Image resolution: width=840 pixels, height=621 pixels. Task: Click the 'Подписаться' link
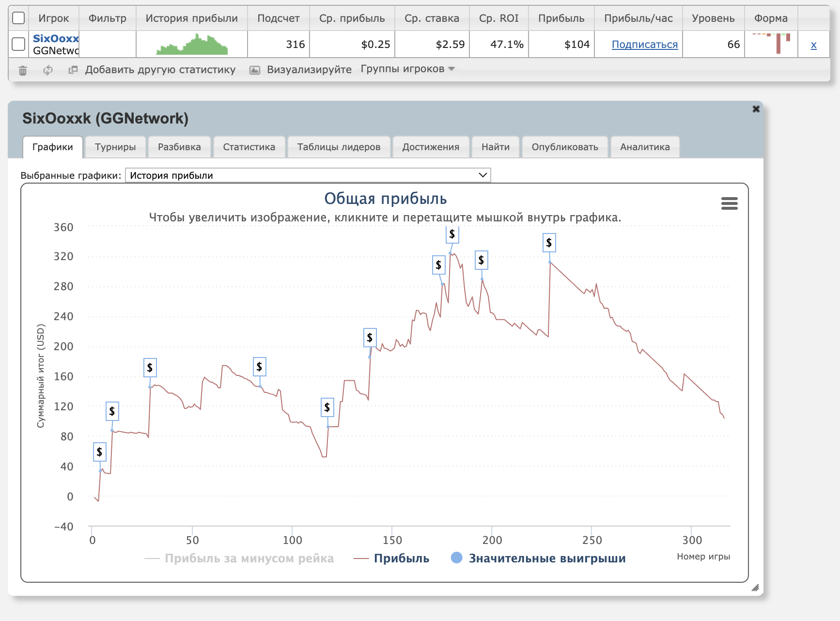644,45
